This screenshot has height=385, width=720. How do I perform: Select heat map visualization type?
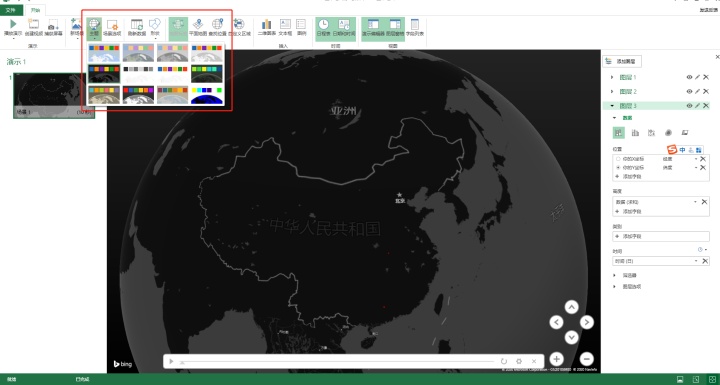point(668,133)
